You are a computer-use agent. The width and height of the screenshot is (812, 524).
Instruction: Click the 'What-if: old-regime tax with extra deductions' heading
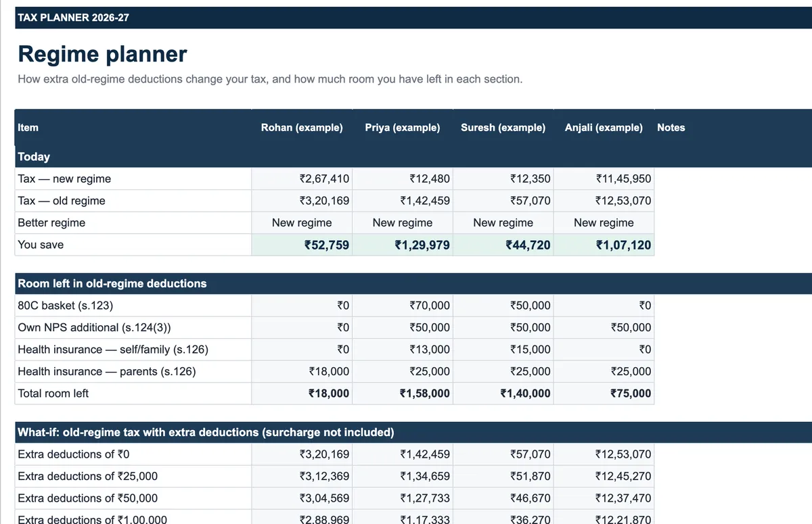206,432
